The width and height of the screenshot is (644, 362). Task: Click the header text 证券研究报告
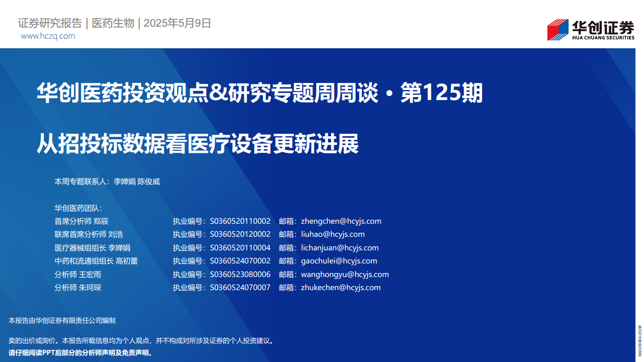pyautogui.click(x=50, y=23)
